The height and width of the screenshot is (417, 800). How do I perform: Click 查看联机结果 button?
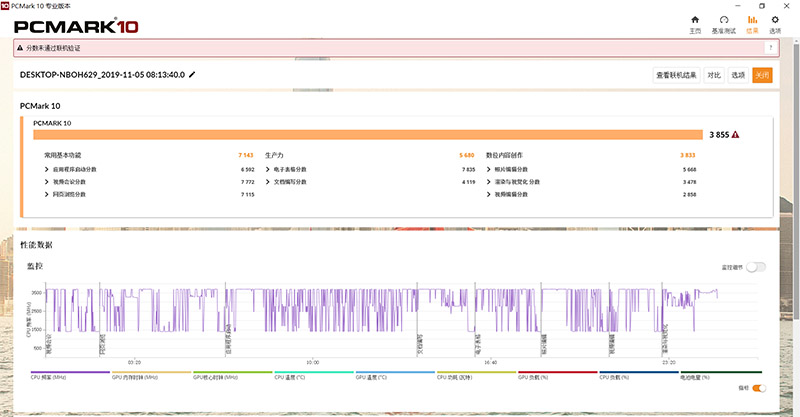point(676,75)
